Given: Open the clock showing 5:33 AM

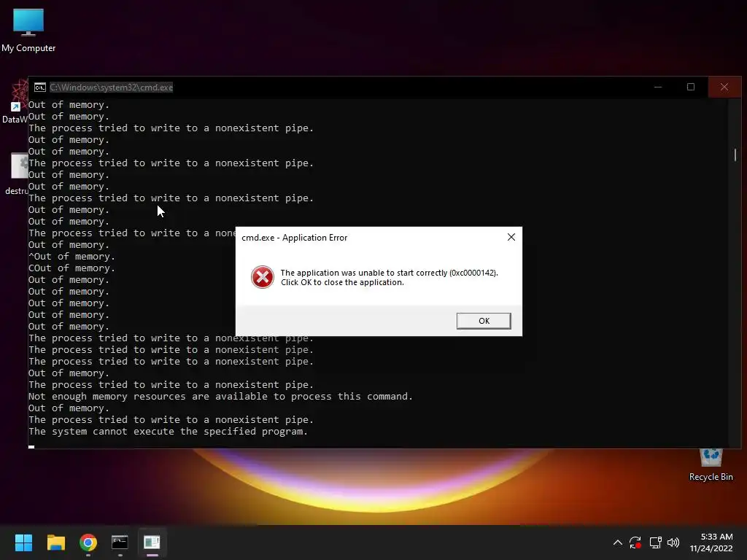Looking at the screenshot, I should (x=711, y=542).
